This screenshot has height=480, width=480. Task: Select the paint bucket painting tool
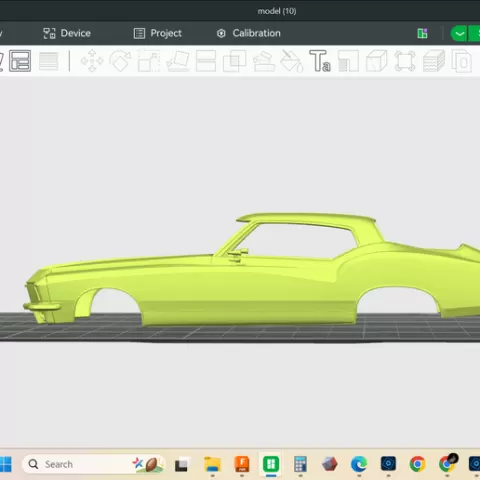tap(291, 61)
